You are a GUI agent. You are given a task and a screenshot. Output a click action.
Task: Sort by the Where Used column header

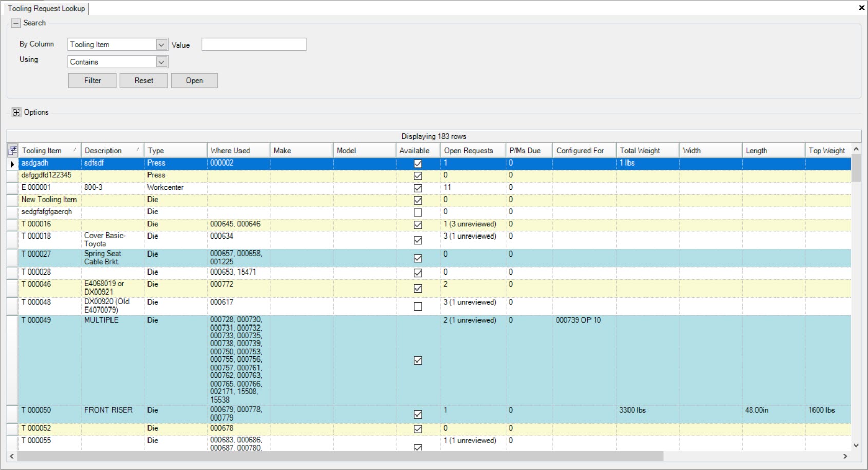[x=239, y=151]
